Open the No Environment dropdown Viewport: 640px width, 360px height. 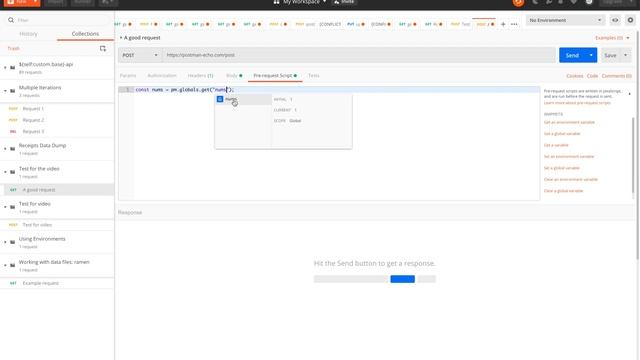[565, 20]
